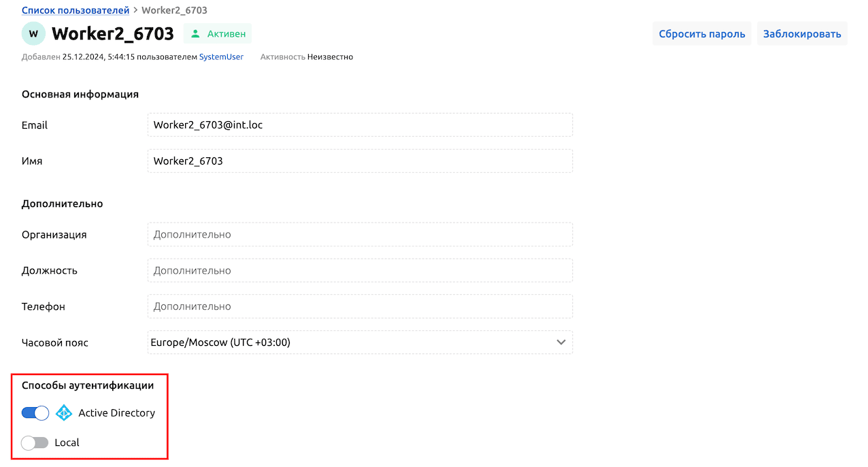Enable the Local authentication toggle
The height and width of the screenshot is (467, 868).
[35, 442]
